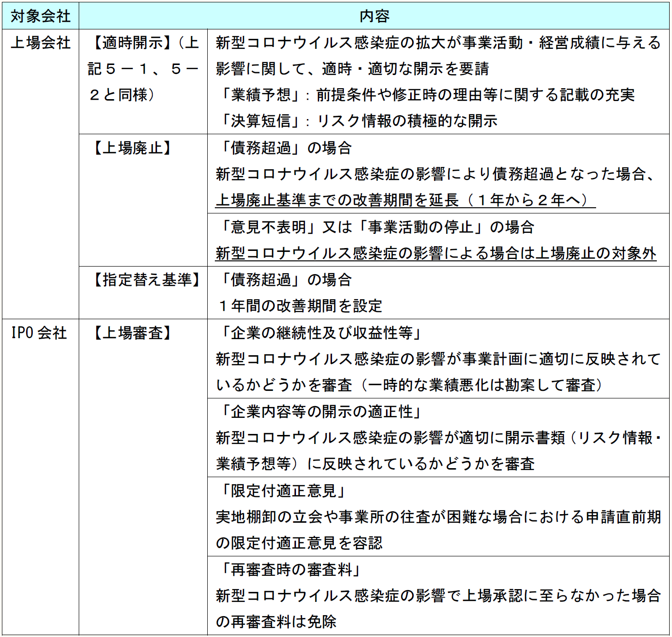Screen dimensions: 672x637
Task: Click the 【上場廃止】 category label
Action: 133,148
